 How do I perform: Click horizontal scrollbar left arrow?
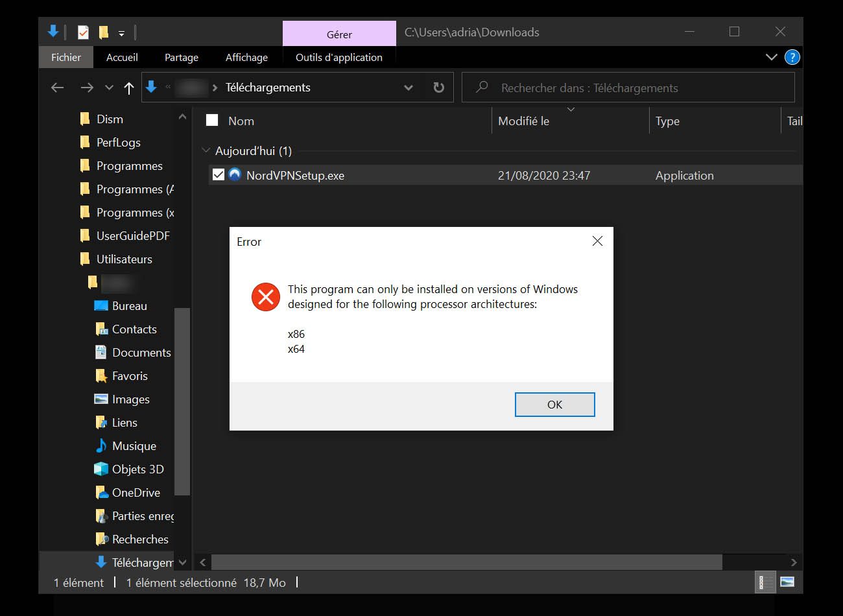pos(202,562)
